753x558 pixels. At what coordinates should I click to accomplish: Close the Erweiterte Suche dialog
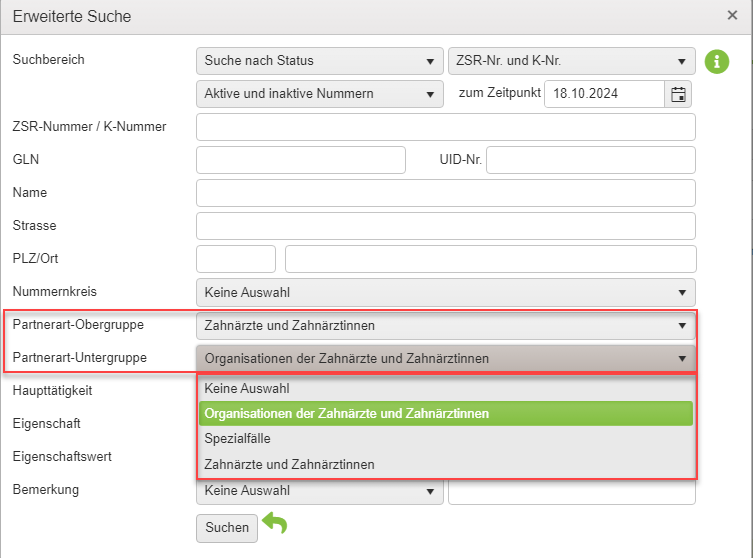pyautogui.click(x=732, y=15)
